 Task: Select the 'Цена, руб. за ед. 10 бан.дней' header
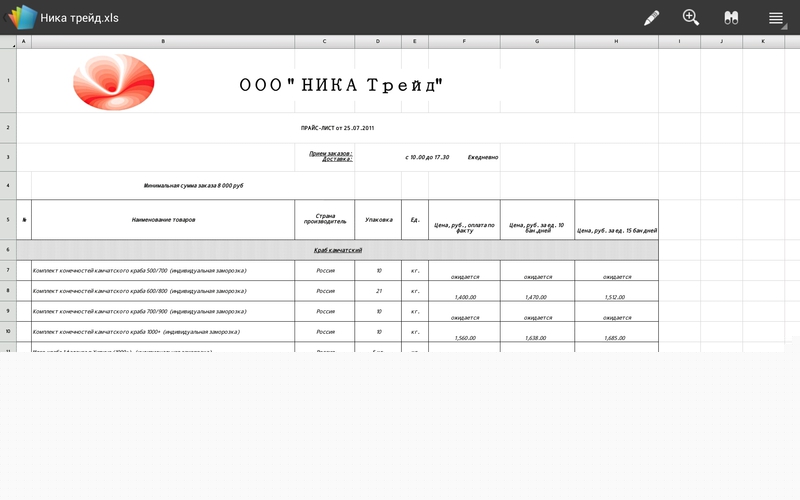coord(537,220)
